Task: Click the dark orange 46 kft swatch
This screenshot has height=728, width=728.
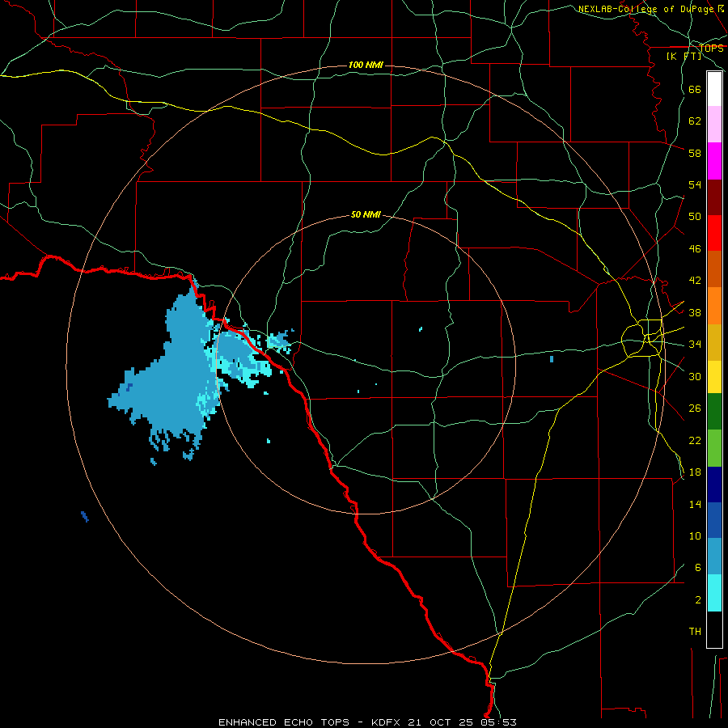Action: tap(714, 269)
